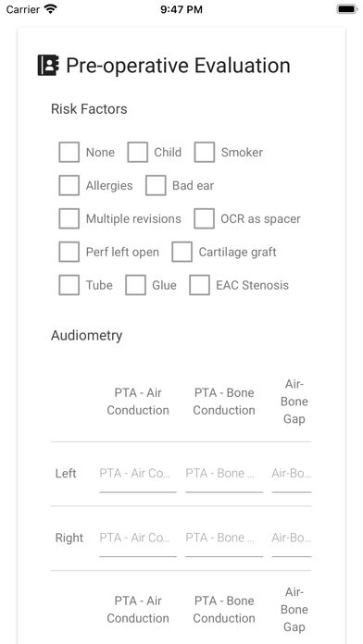This screenshot has width=363, height=644.
Task: Toggle the Multiple revisions checkbox
Action: coord(69,219)
